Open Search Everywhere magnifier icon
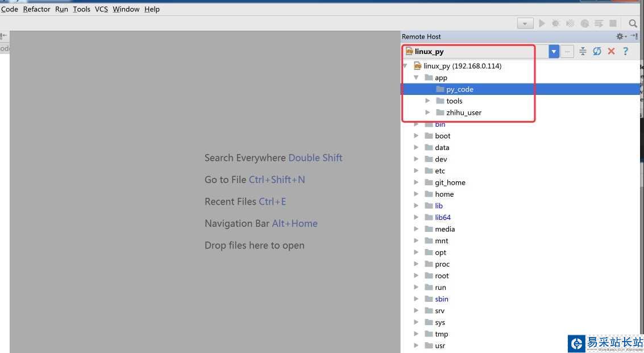Screen dimensions: 644x353 (x=633, y=23)
